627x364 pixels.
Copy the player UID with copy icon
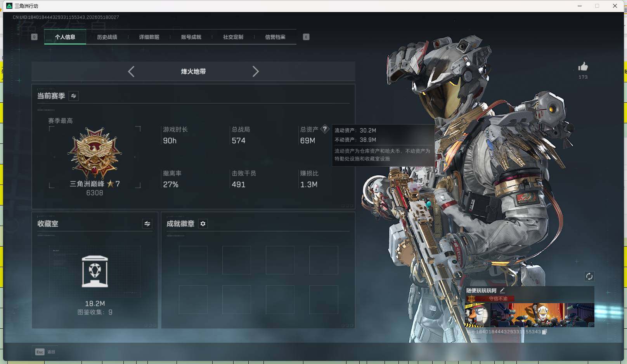(544, 332)
